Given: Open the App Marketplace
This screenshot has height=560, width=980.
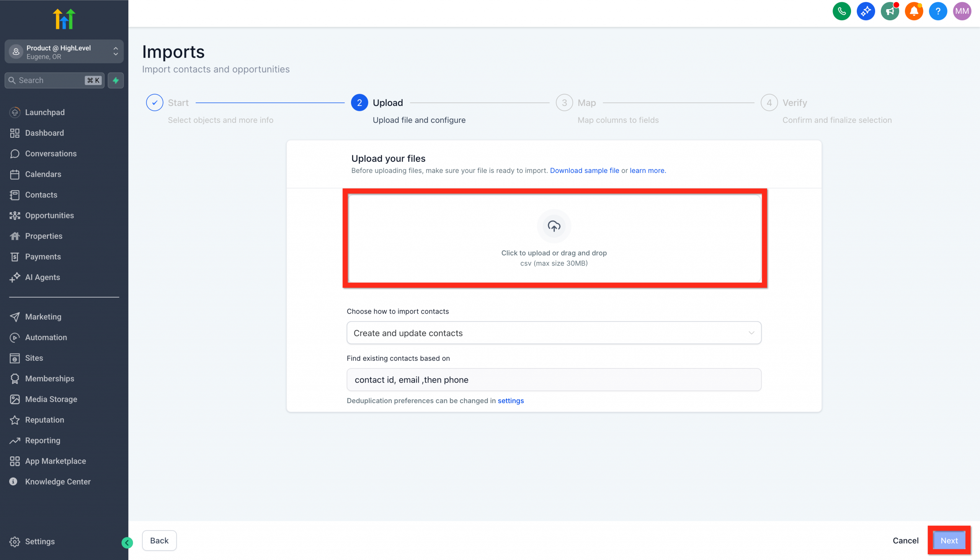Looking at the screenshot, I should [x=56, y=461].
